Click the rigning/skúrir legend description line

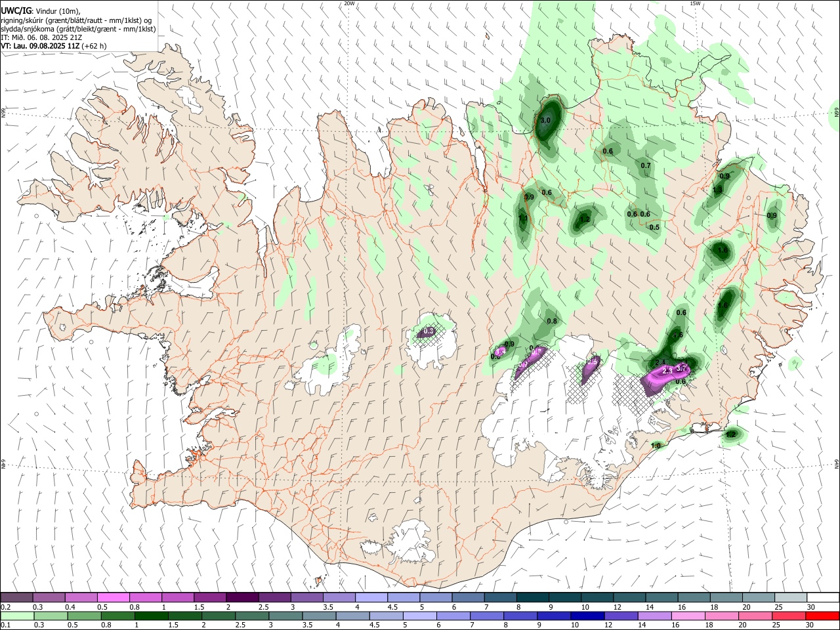tap(76, 20)
